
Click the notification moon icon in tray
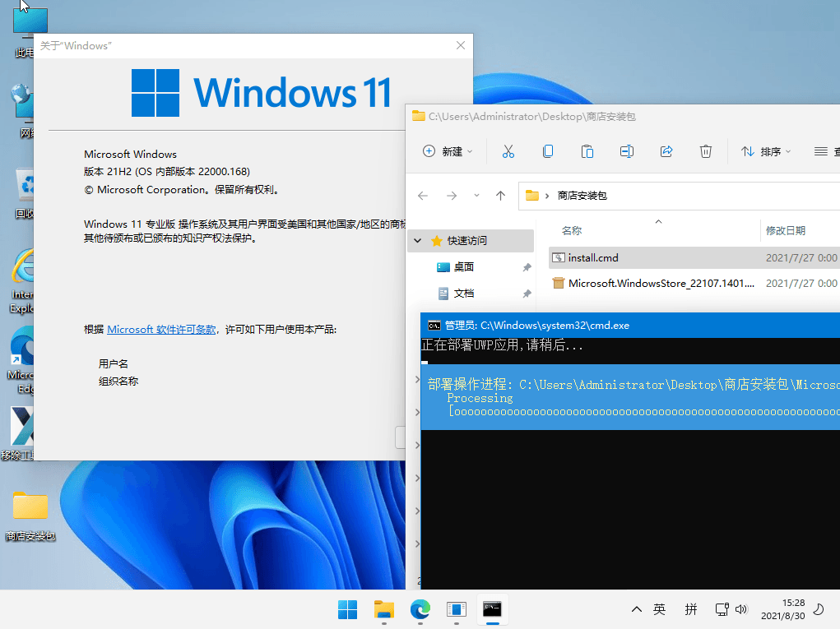819,609
